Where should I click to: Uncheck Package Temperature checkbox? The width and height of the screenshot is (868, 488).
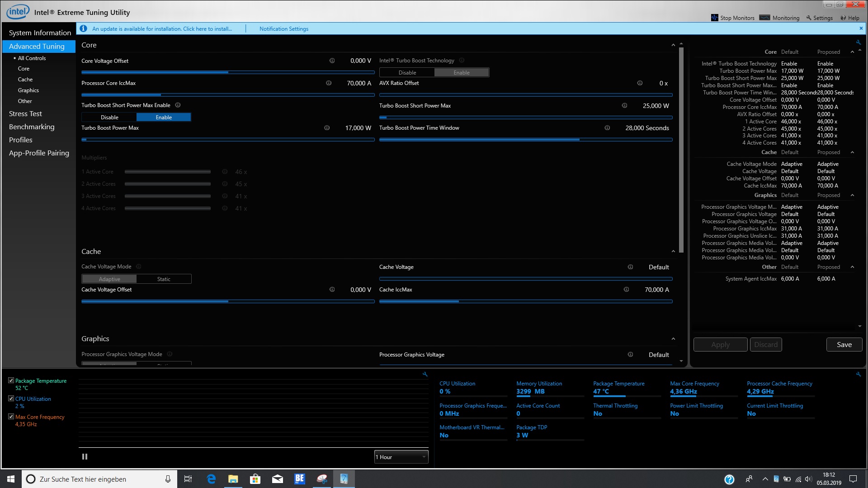click(11, 380)
